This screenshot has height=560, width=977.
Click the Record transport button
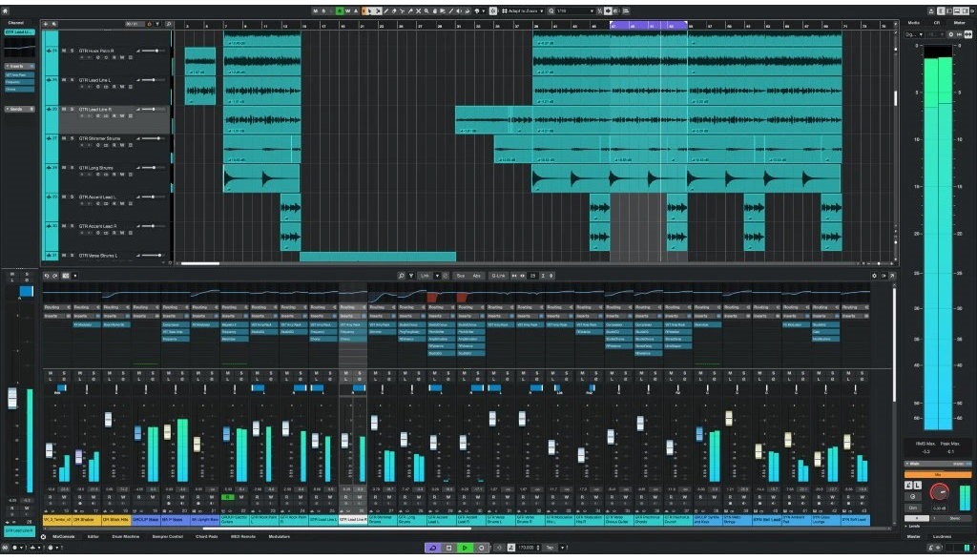(482, 548)
